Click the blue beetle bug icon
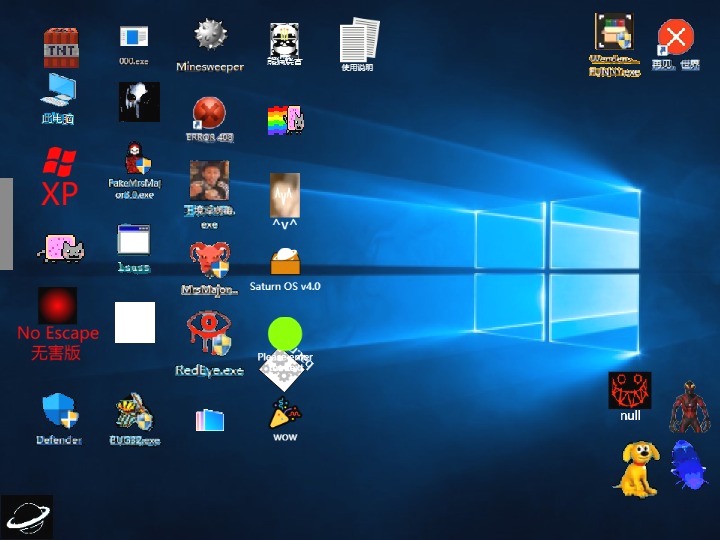Image resolution: width=720 pixels, height=540 pixels. coord(689,465)
